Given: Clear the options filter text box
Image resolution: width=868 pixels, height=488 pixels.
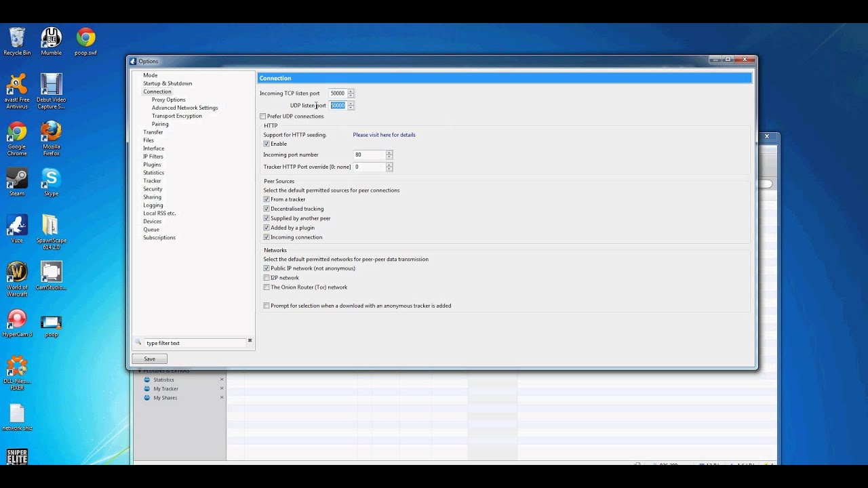Looking at the screenshot, I should coord(250,340).
